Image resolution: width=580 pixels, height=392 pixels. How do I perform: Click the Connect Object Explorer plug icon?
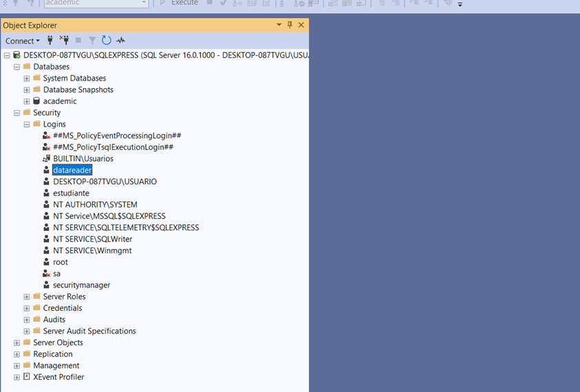[x=50, y=41]
